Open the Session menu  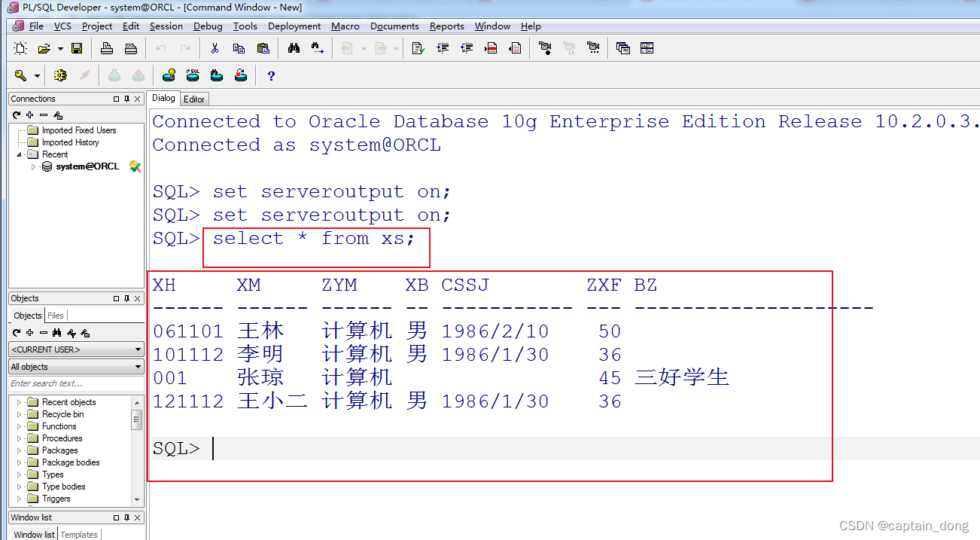click(x=166, y=26)
